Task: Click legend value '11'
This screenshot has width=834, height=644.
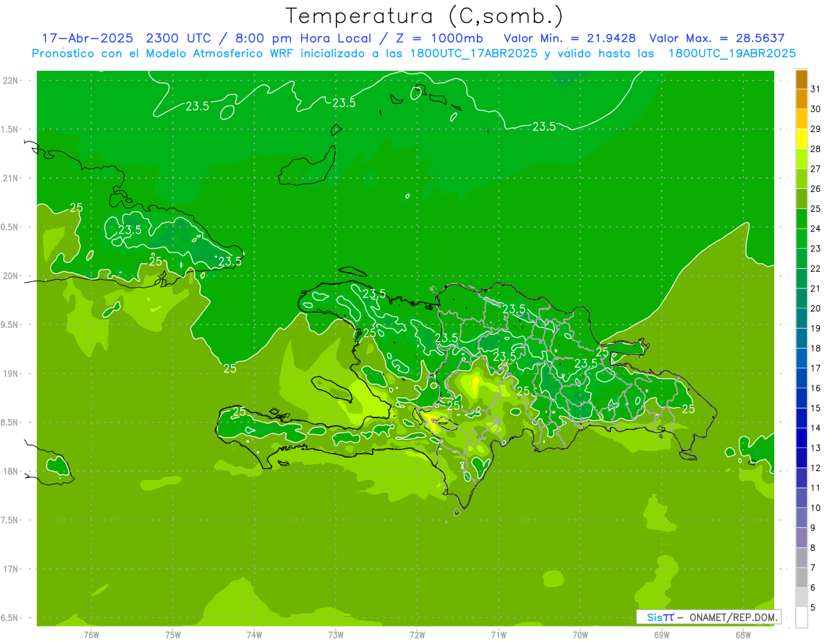Action: tap(815, 488)
